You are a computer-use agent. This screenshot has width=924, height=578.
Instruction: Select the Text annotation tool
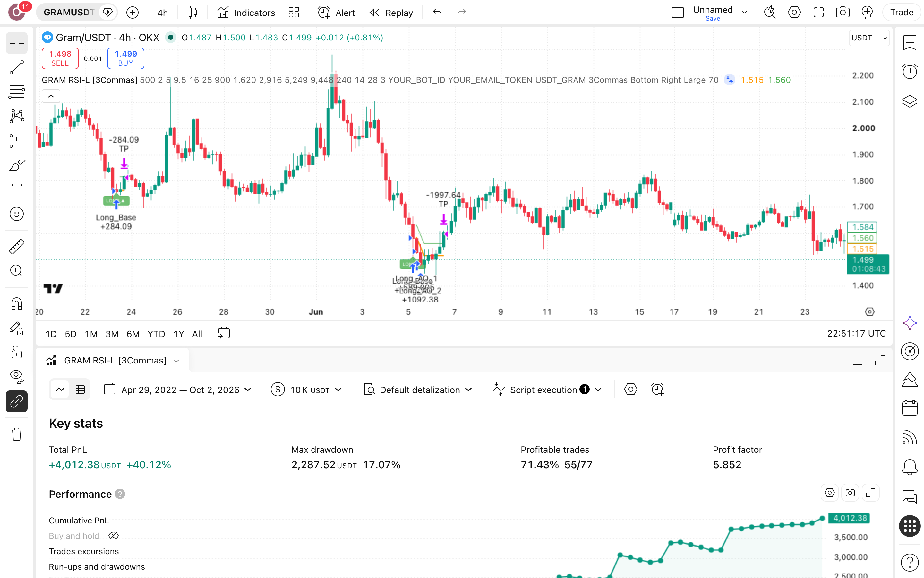16,189
